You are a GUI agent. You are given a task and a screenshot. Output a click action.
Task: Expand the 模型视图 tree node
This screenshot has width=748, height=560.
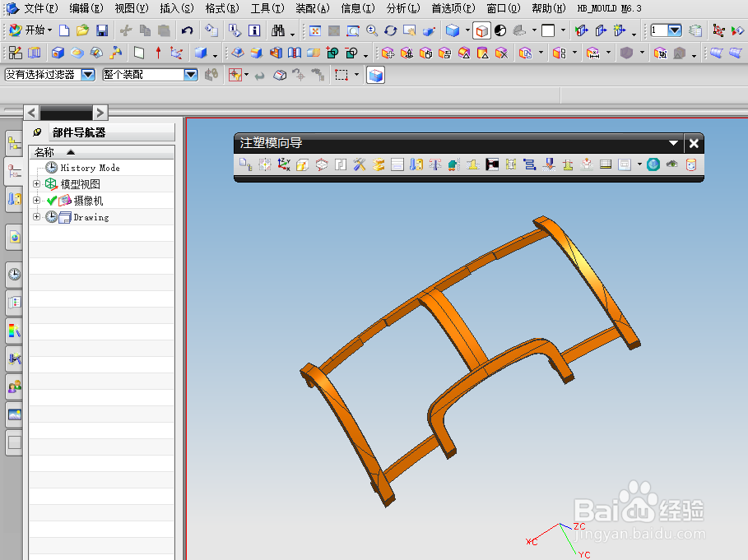(x=36, y=183)
